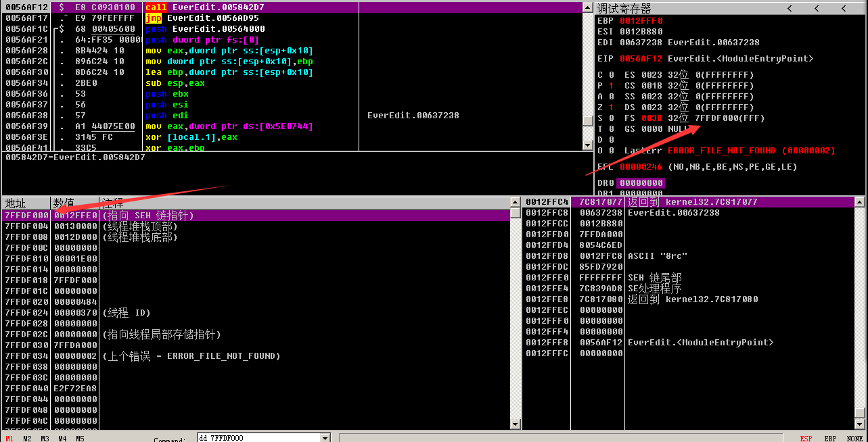Select the NONE stack tracking option
This screenshot has width=868, height=442.
click(x=854, y=438)
